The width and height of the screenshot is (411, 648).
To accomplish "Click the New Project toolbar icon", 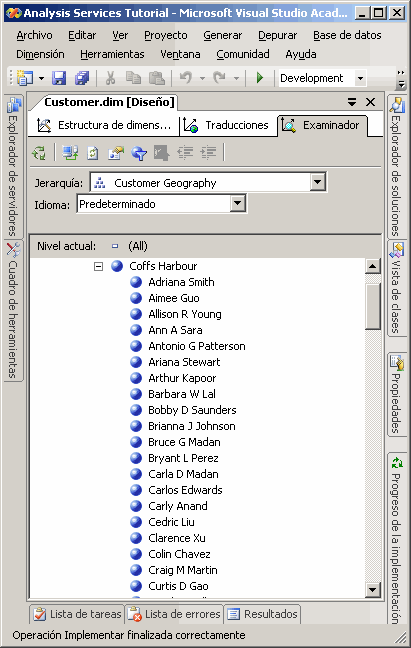I will coord(25,78).
